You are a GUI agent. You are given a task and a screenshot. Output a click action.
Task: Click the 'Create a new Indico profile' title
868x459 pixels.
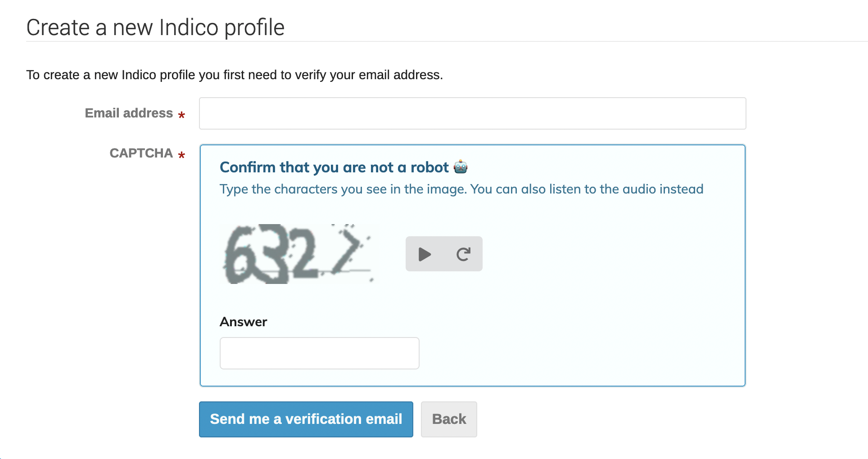pyautogui.click(x=155, y=27)
